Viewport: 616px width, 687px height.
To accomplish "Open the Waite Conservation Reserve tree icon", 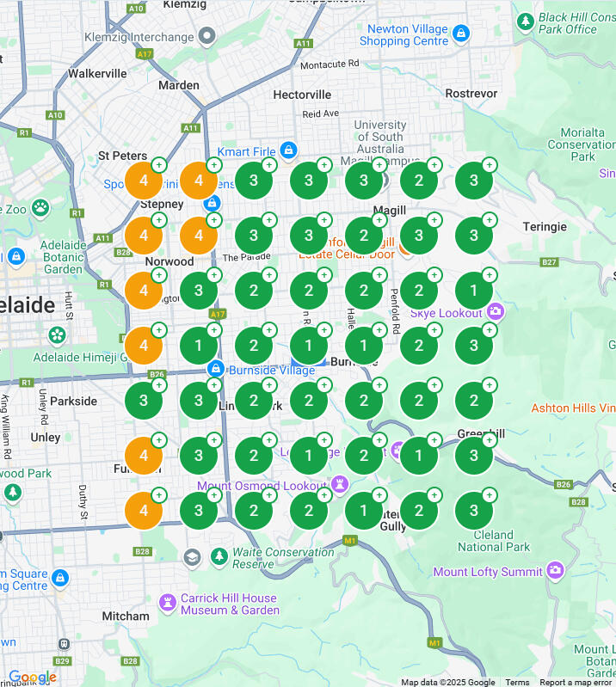I will (219, 557).
